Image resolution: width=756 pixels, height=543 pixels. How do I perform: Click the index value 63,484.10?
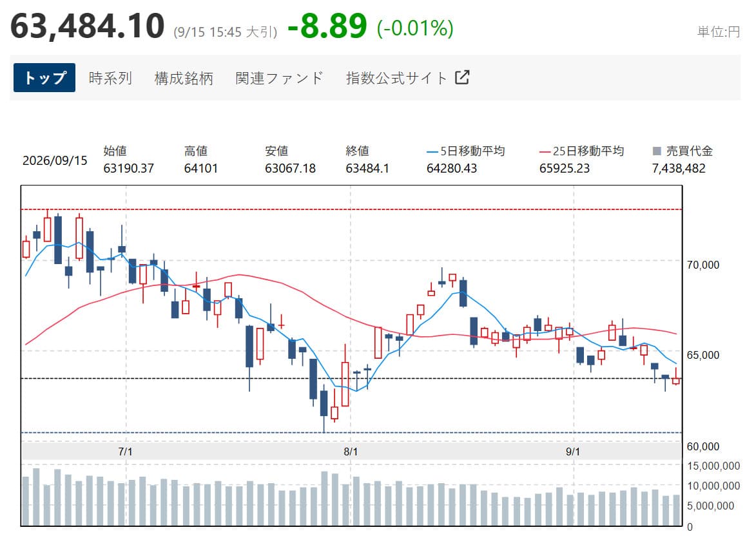pos(87,26)
